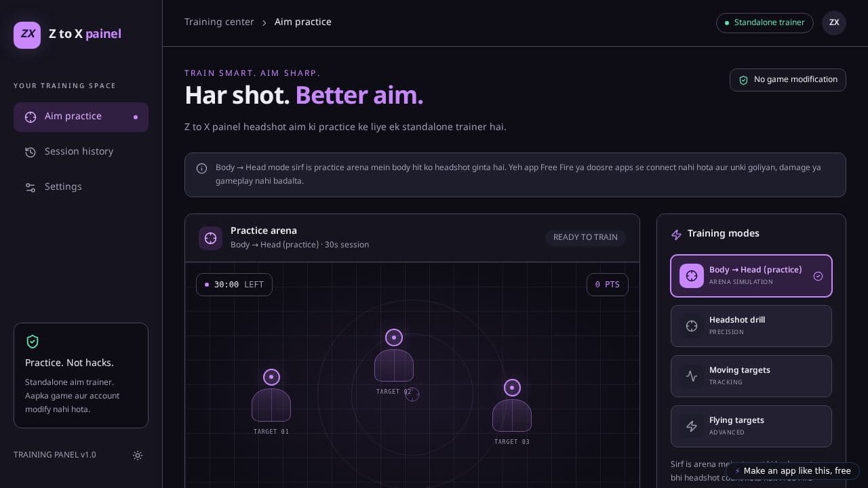
Task: Click the Aim practice breadcrumb text
Action: [x=303, y=22]
